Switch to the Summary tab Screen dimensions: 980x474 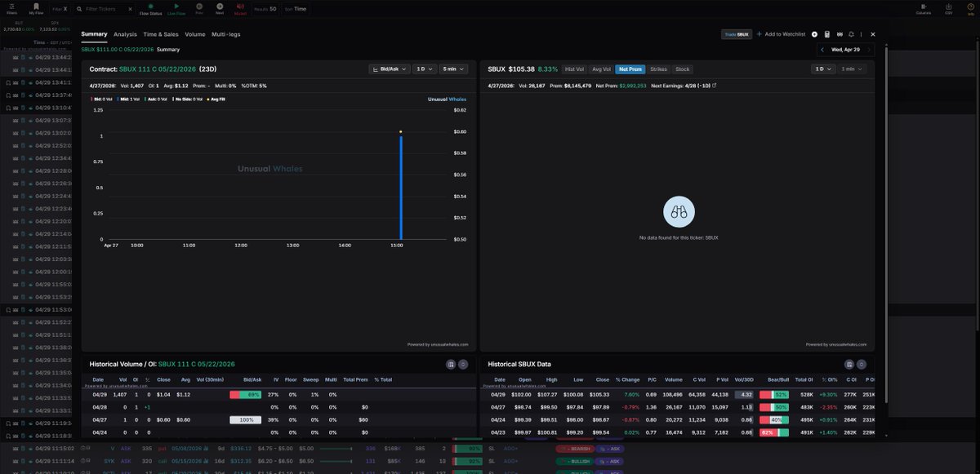94,34
